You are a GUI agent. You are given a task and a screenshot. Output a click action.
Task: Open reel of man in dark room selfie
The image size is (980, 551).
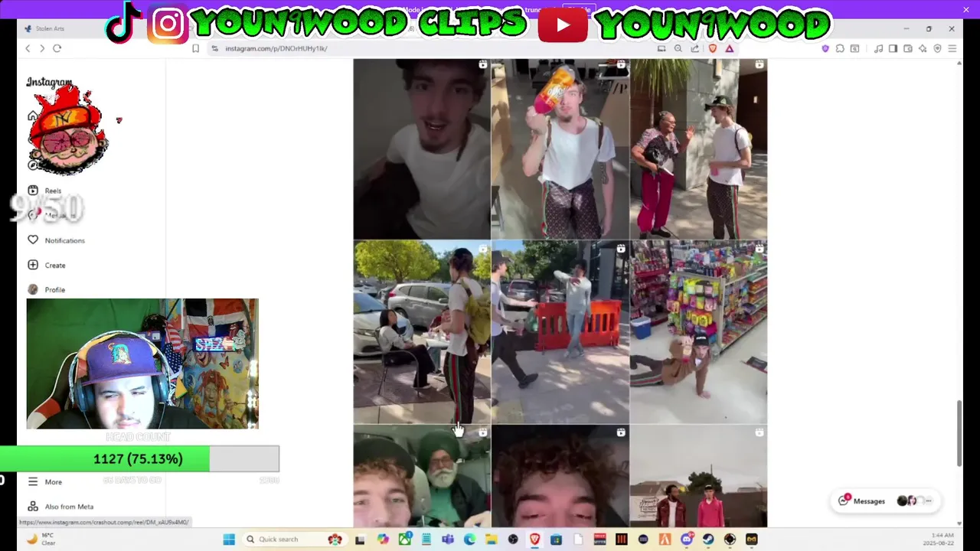coord(422,148)
